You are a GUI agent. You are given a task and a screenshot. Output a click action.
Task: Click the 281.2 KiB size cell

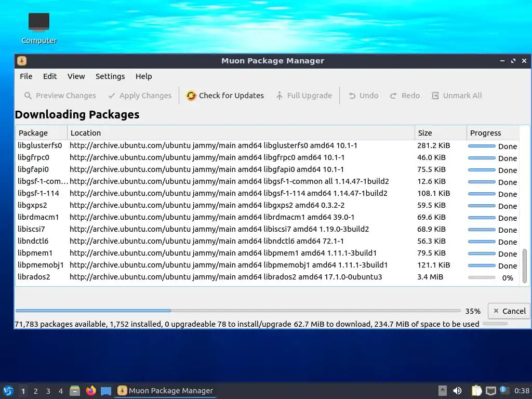(434, 145)
